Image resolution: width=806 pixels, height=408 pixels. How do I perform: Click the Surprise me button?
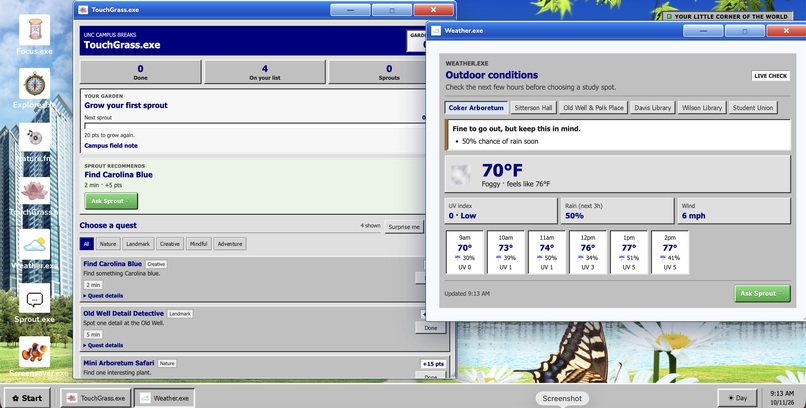tap(404, 227)
